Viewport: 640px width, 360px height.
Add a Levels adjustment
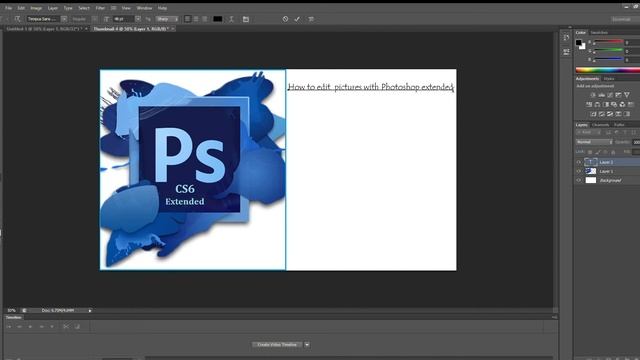pyautogui.click(x=602, y=95)
